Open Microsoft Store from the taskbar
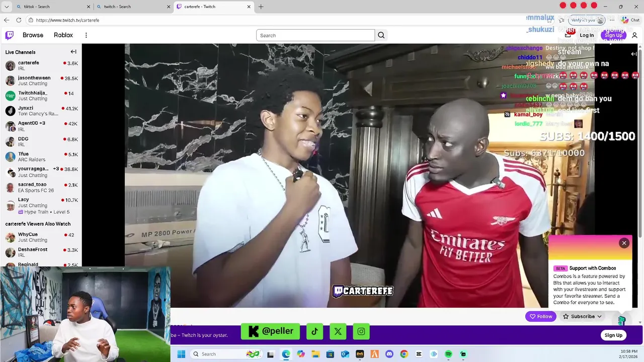 (330, 354)
